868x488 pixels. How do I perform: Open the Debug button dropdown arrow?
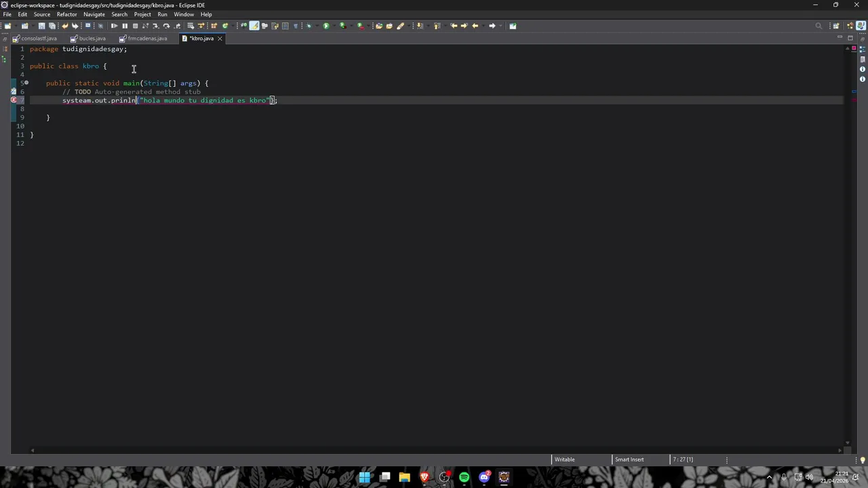pos(317,26)
